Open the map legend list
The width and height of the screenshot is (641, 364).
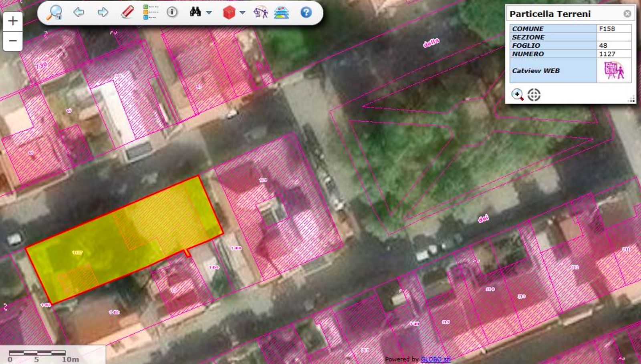point(151,12)
